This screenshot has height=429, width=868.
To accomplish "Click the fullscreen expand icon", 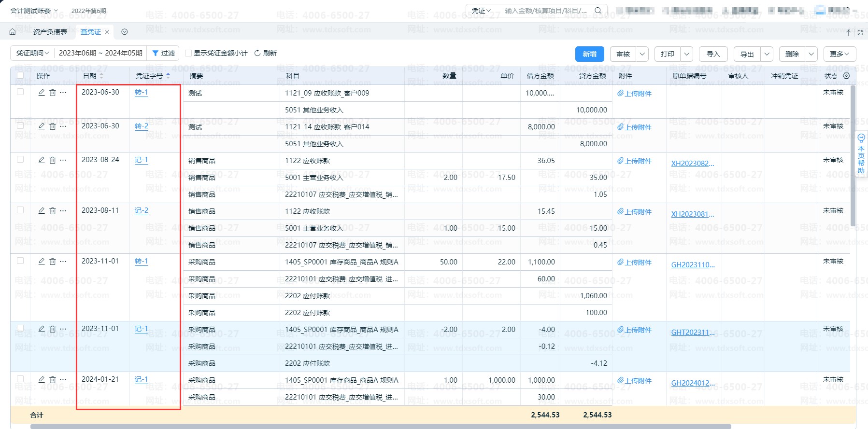I will (x=860, y=33).
